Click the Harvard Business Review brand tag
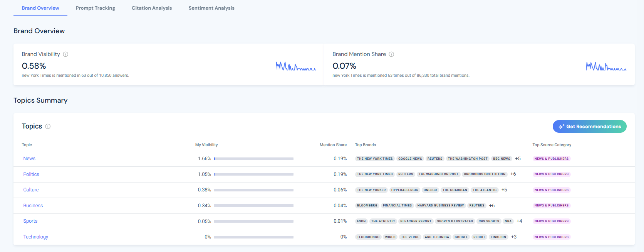 pyautogui.click(x=441, y=206)
